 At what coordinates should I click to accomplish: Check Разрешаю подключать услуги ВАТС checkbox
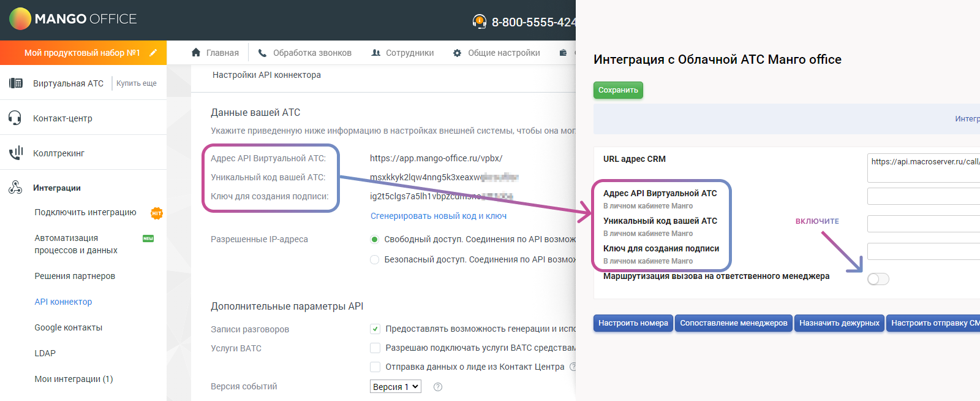pos(375,348)
